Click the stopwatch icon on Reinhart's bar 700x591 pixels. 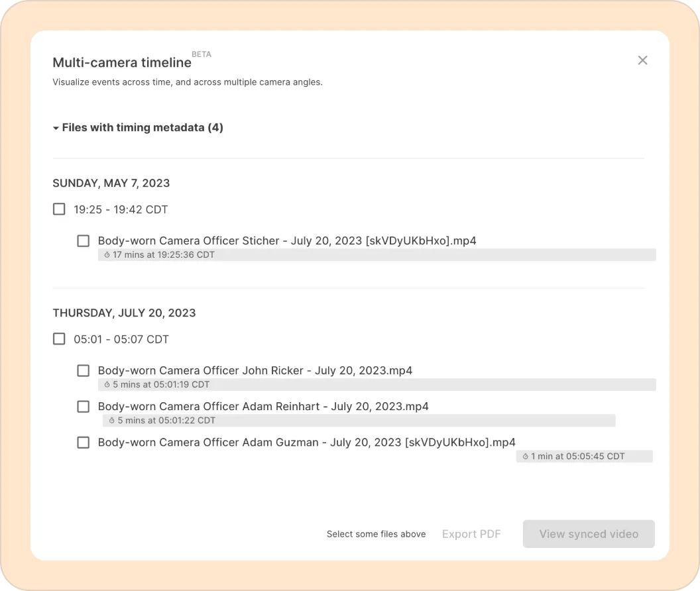click(x=111, y=421)
